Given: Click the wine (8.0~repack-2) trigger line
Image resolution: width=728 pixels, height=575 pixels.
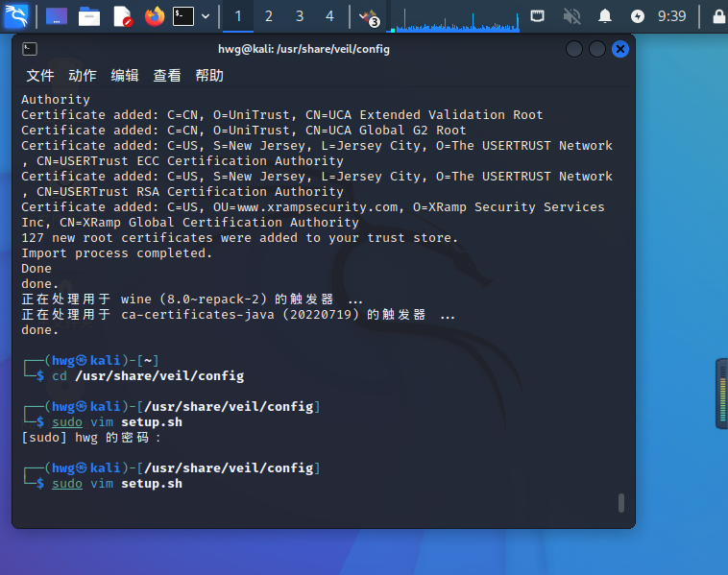Looking at the screenshot, I should coord(192,299).
